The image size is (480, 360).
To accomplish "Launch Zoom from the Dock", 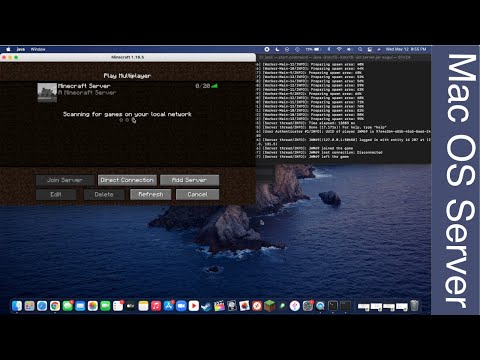I will (x=181, y=306).
